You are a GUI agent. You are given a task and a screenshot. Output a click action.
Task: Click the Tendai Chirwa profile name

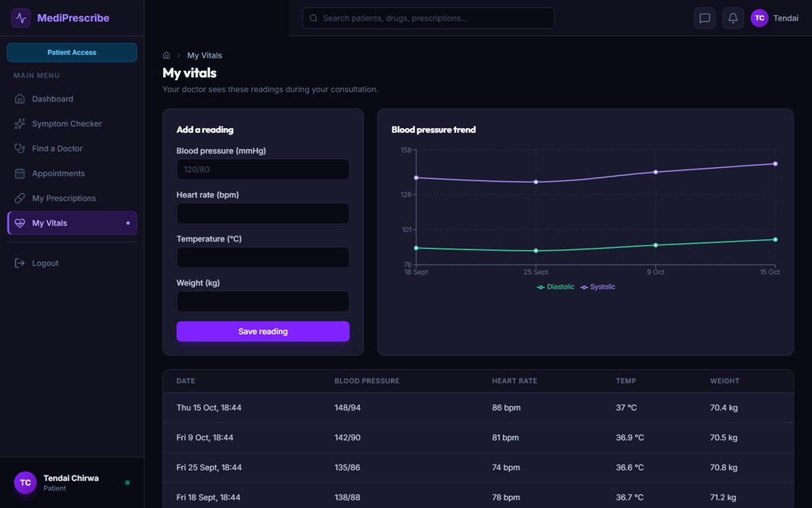pos(71,478)
